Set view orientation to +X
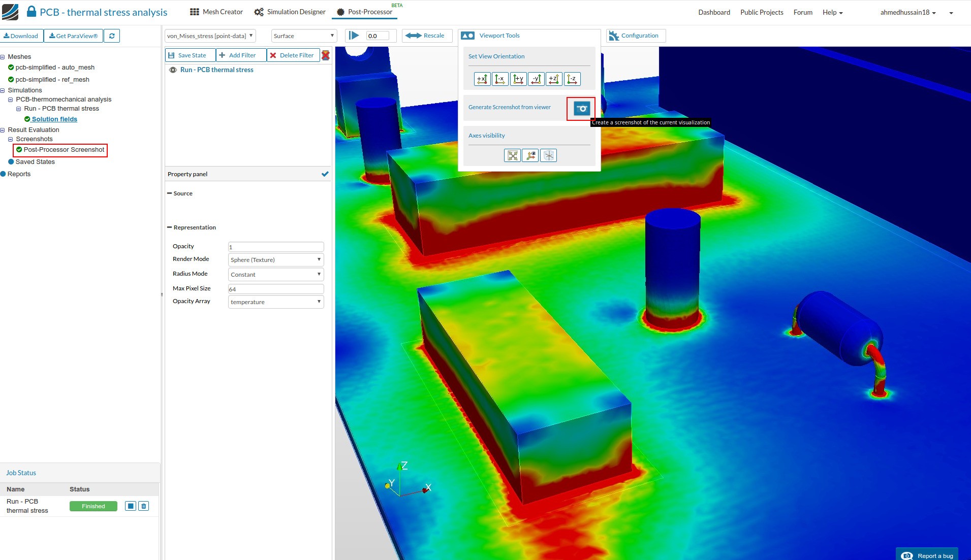 coord(482,79)
